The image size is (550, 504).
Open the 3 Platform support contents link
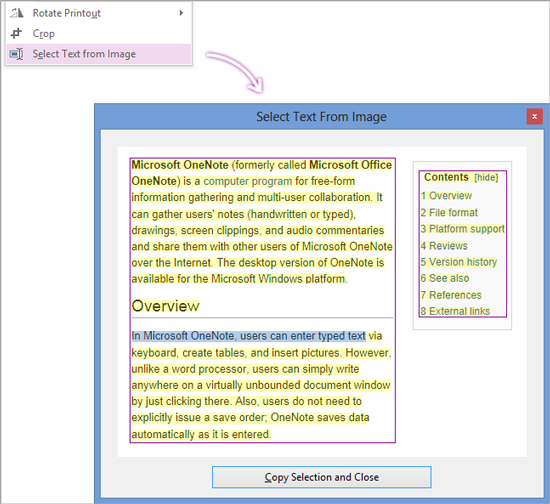[x=463, y=229]
